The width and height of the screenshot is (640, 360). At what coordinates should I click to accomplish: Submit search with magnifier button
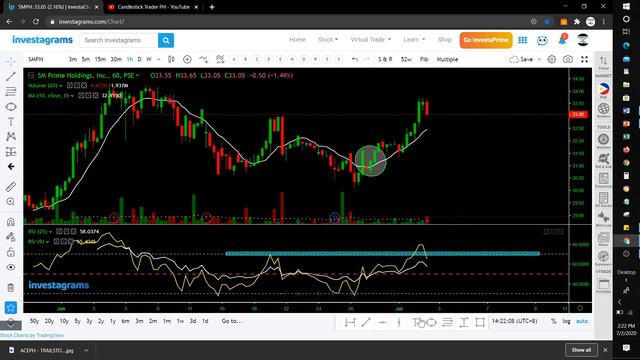166,40
